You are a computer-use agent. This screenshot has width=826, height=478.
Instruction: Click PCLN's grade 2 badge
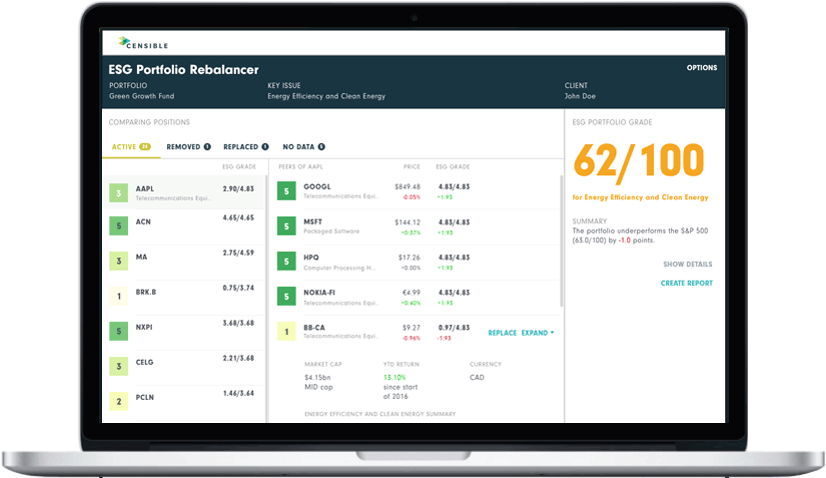[119, 402]
